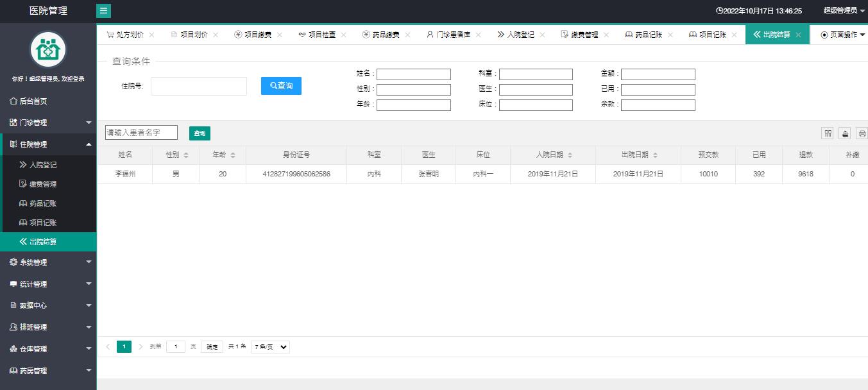
Task: Select 入院登记 in the sidebar
Action: click(43, 165)
